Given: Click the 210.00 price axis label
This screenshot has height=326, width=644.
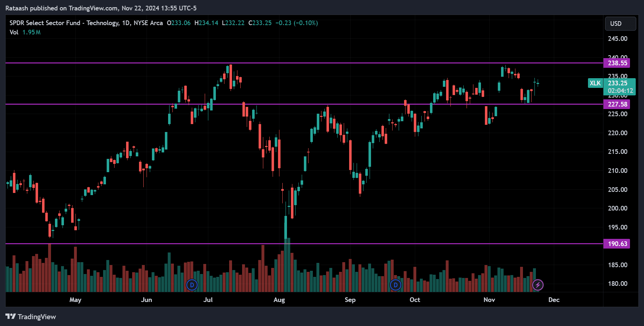Looking at the screenshot, I should point(617,171).
